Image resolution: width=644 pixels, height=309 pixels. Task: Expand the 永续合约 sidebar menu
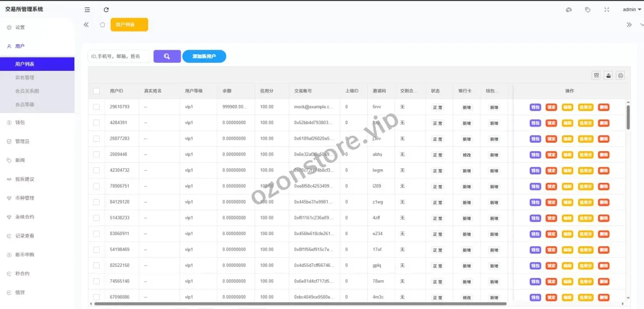coord(25,217)
